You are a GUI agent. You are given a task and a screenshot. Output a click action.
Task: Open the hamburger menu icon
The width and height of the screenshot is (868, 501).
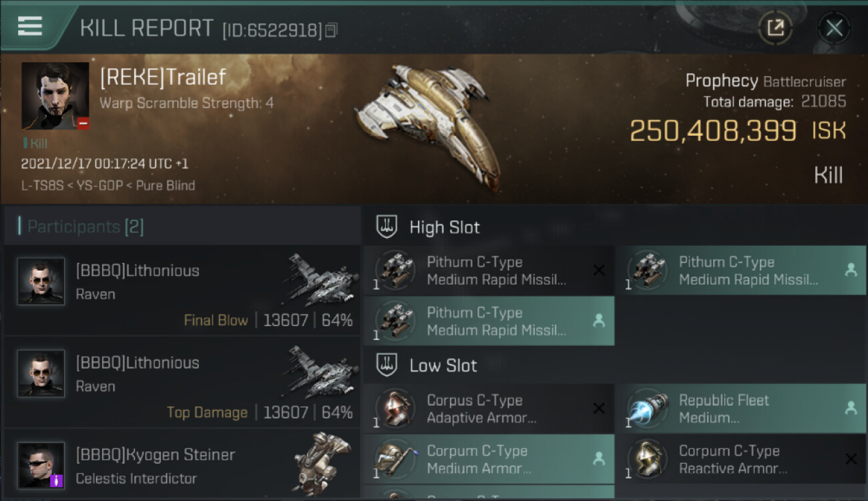[x=30, y=26]
